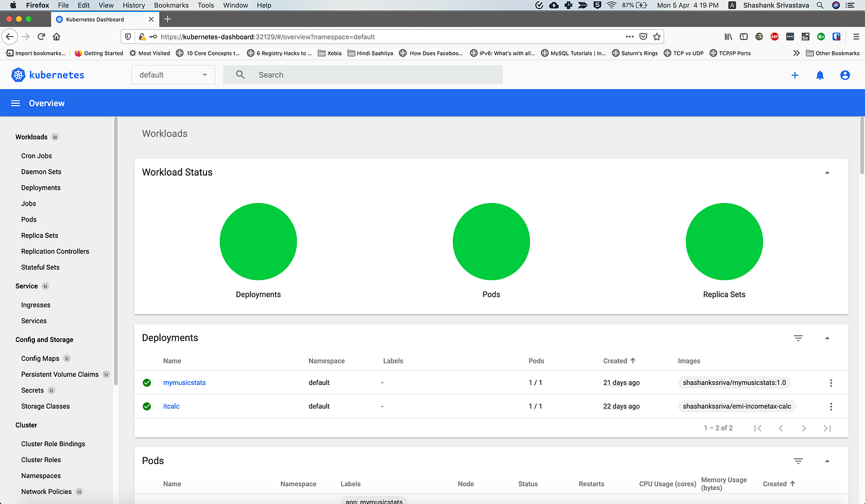The image size is (865, 504).
Task: Click the search magnifier icon
Action: [240, 74]
